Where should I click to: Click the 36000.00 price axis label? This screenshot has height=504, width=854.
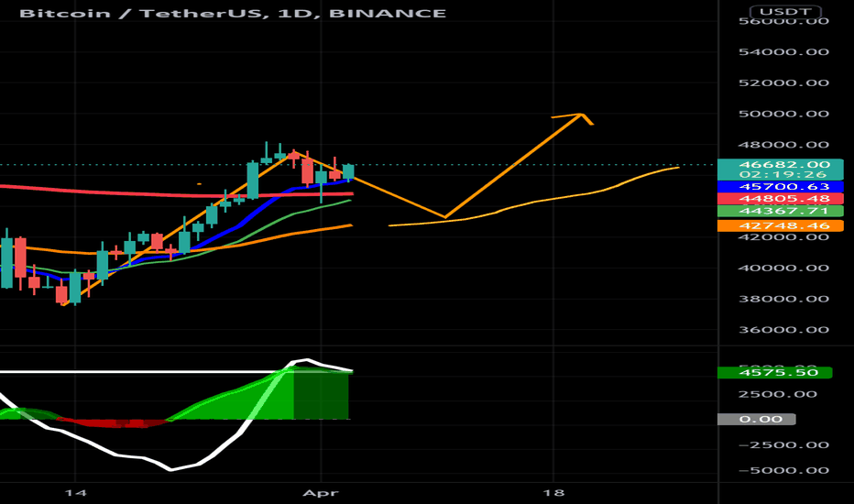click(x=783, y=330)
